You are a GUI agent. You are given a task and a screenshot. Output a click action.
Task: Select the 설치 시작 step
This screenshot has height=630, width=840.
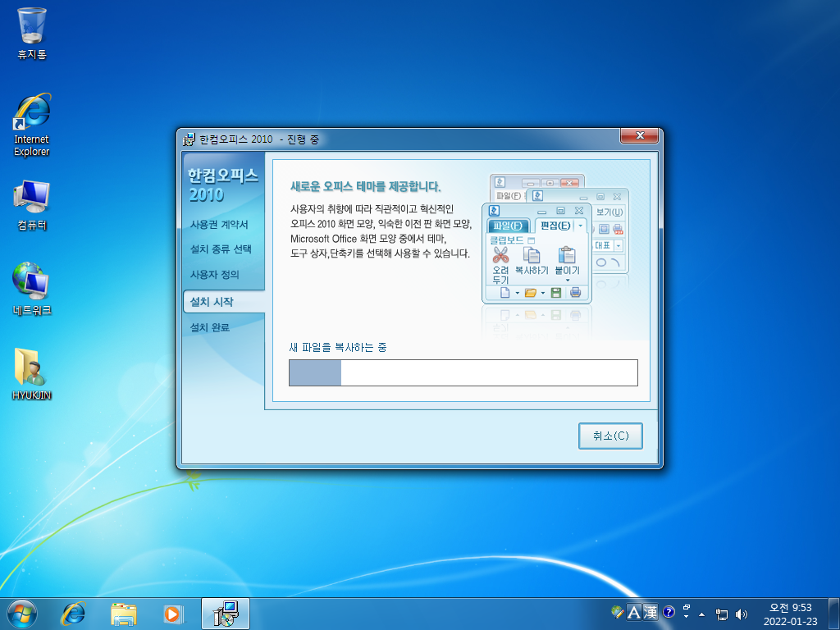224,302
